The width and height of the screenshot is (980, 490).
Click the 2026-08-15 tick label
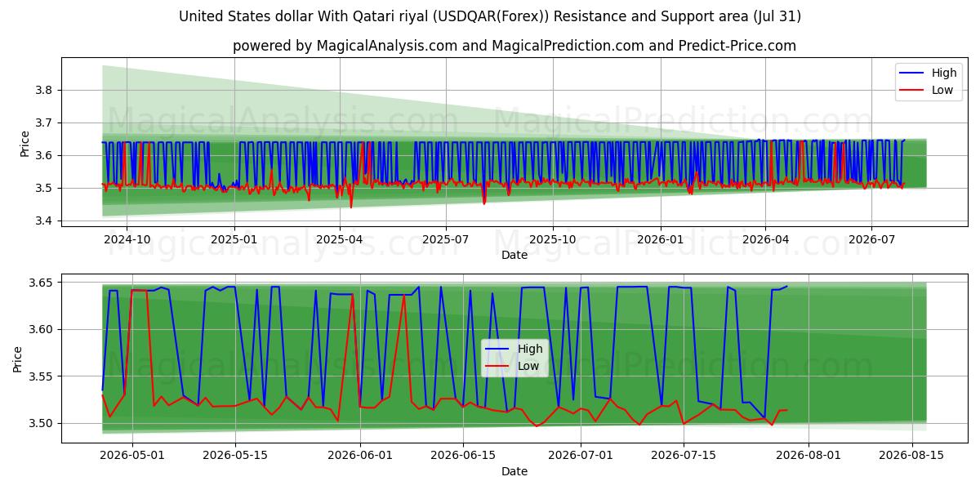911,455
